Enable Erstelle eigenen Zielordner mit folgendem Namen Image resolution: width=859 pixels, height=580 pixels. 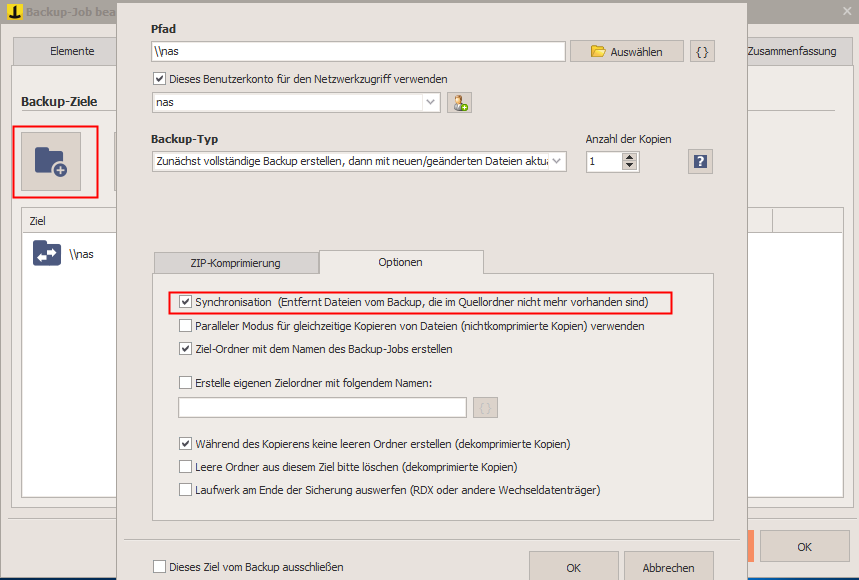click(x=185, y=383)
